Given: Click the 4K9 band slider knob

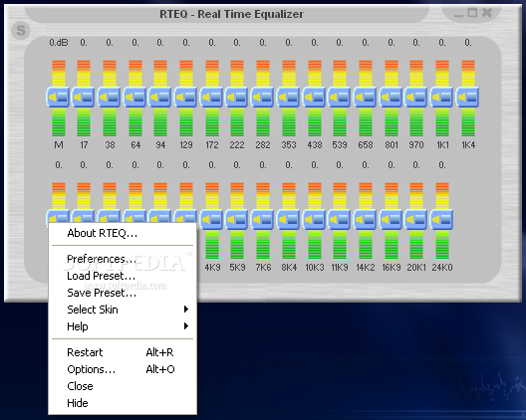Looking at the screenshot, I should click(211, 220).
